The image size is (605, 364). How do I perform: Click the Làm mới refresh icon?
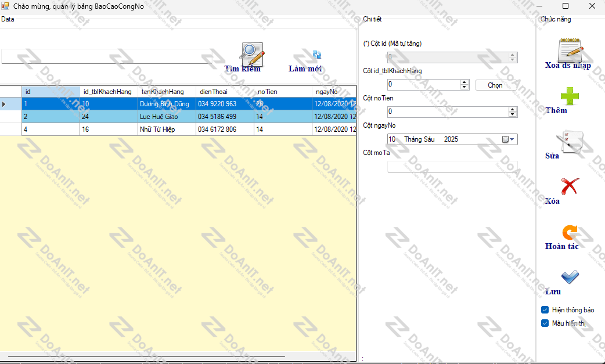[317, 55]
